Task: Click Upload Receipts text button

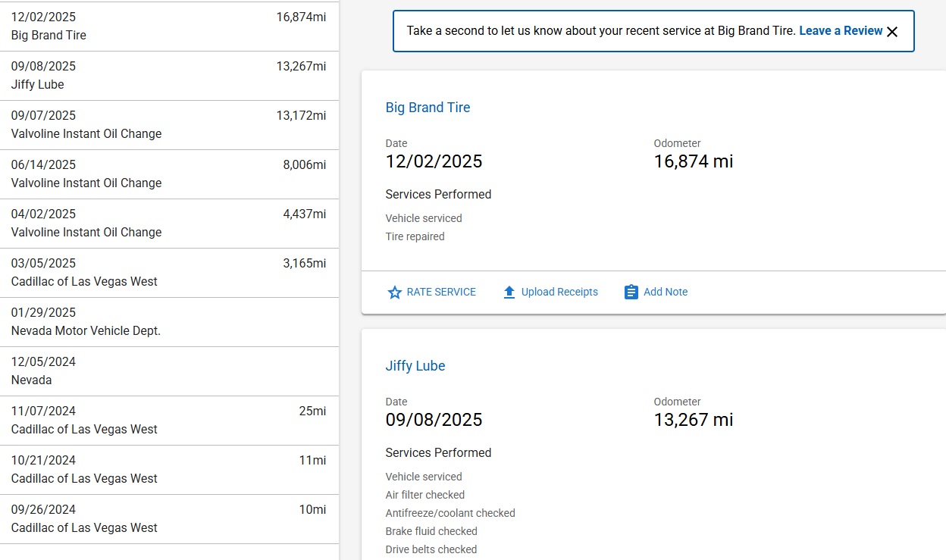Action: pos(559,293)
